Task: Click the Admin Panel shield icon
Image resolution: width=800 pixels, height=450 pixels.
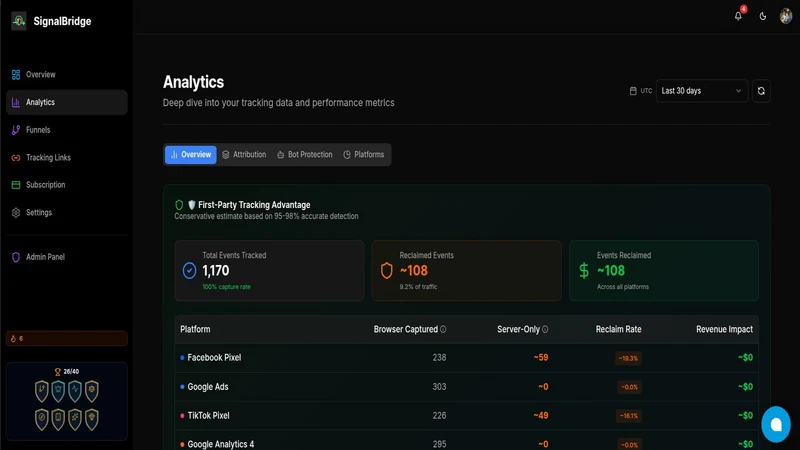Action: pos(16,257)
